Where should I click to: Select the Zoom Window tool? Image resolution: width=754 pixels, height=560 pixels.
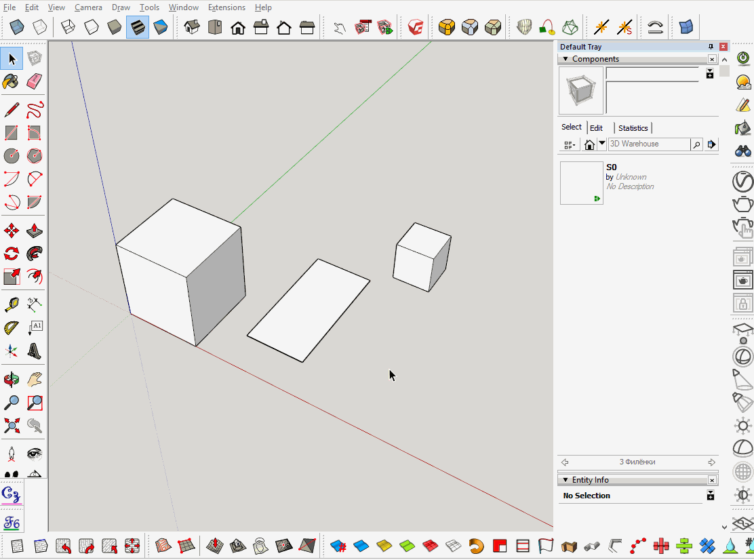(x=33, y=402)
